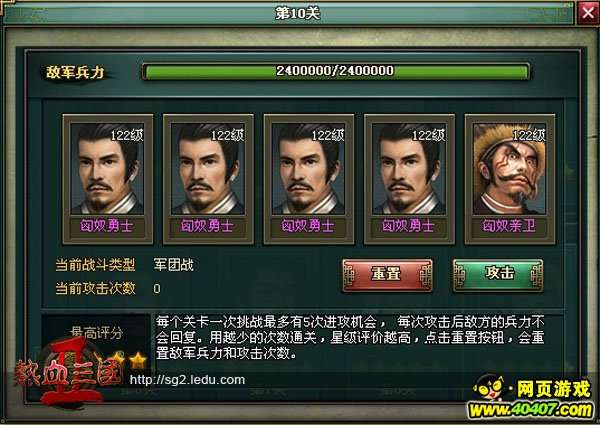Select the second 匈奴勇士 portrait card
The width and height of the screenshot is (600, 425).
(208, 179)
